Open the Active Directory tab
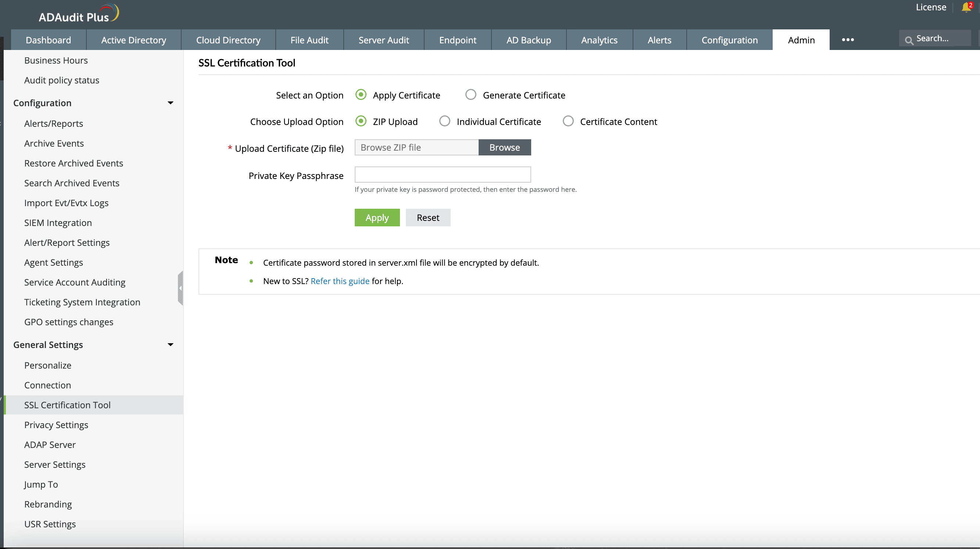This screenshot has width=980, height=549. (133, 40)
